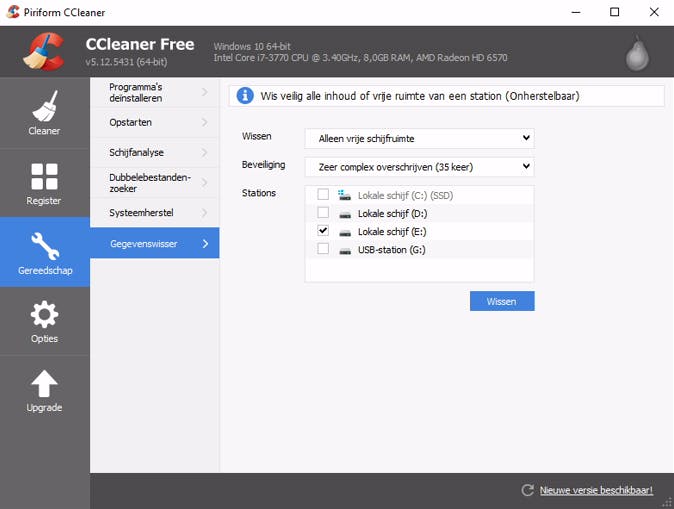The width and height of the screenshot is (674, 509).
Task: Check the USB-station (G:) checkbox
Action: (x=323, y=248)
